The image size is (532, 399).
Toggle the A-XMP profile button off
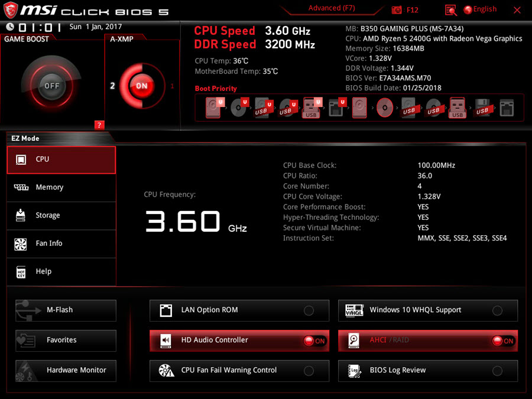point(141,86)
